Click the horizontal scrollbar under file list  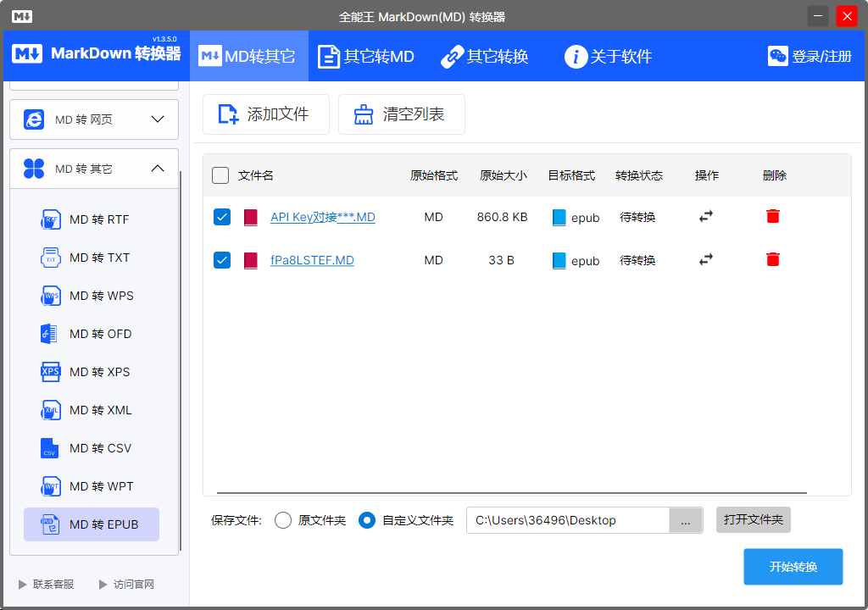(x=511, y=492)
